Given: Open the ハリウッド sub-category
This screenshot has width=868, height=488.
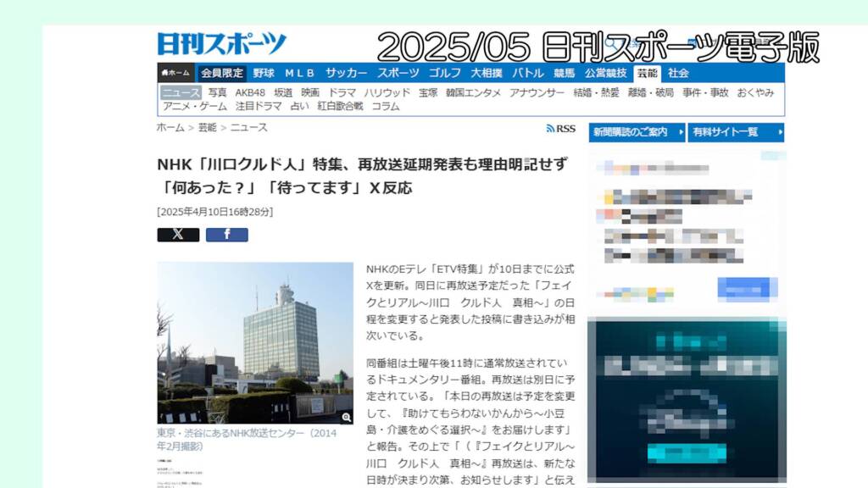Looking at the screenshot, I should [387, 92].
